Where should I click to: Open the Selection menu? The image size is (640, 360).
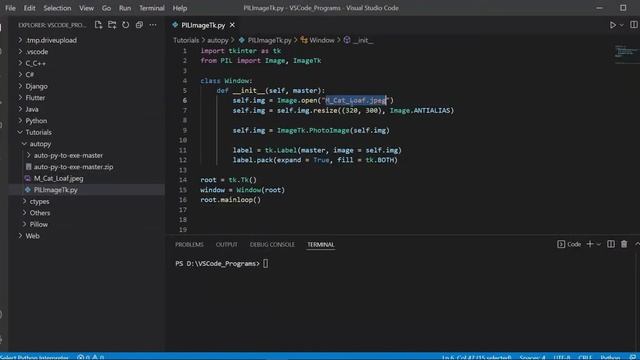pyautogui.click(x=57, y=8)
